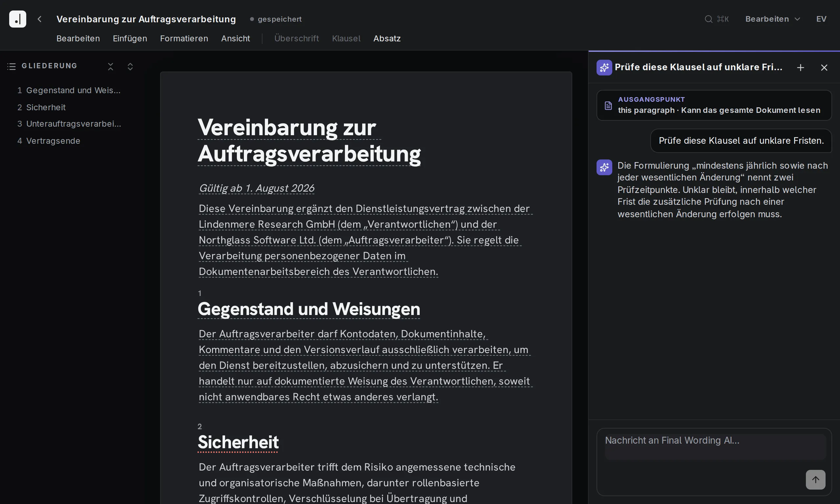Click the AI response text about Prüfzeitpunkte
Viewport: 840px width, 504px height.
pyautogui.click(x=723, y=190)
